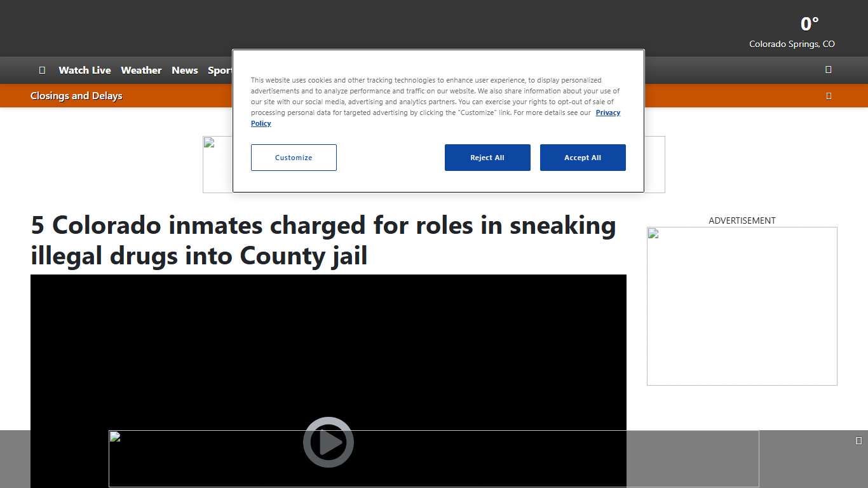
Task: Open the site search icon
Action: pos(828,70)
